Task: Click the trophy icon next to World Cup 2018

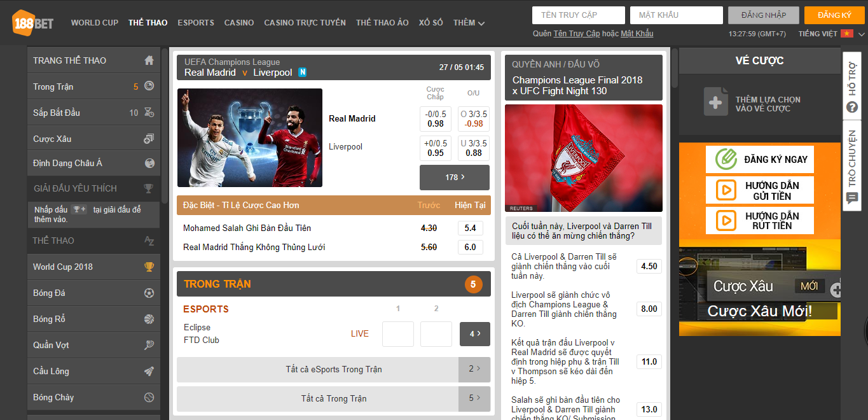Action: pos(149,267)
